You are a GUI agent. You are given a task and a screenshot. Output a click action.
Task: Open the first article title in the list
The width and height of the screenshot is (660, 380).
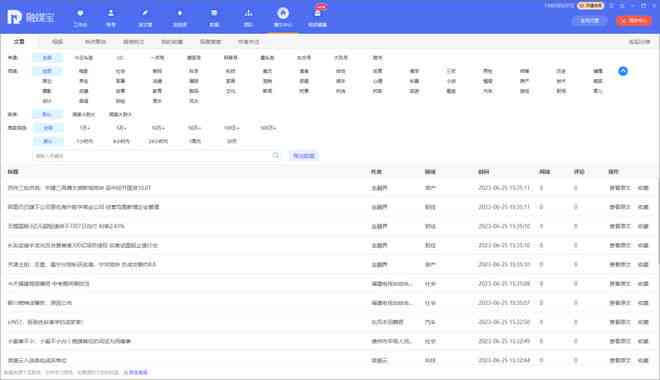click(x=79, y=188)
